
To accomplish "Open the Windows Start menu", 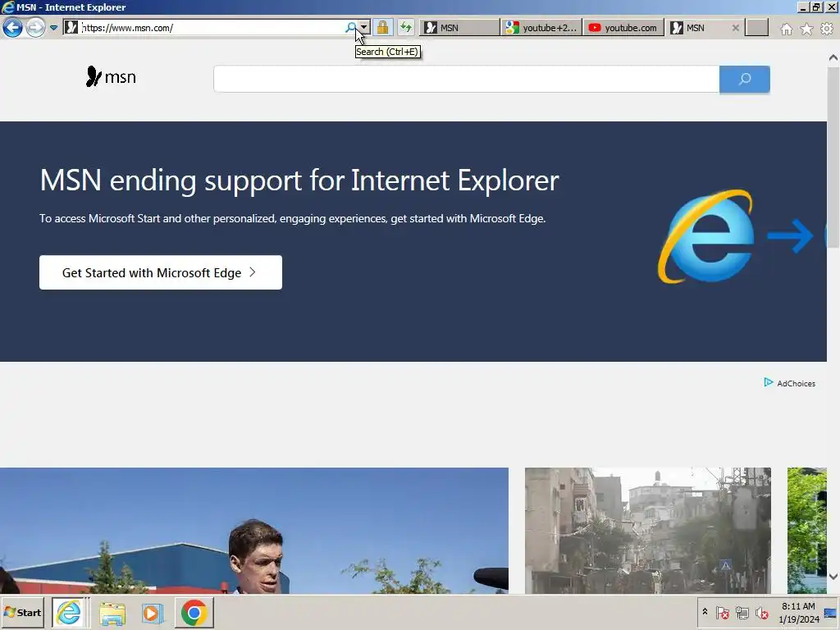I will 22,612.
